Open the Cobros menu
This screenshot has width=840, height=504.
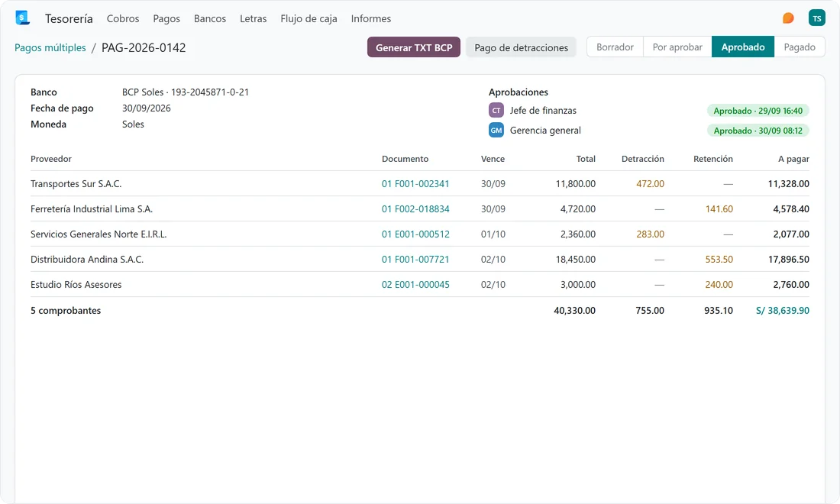(x=123, y=19)
